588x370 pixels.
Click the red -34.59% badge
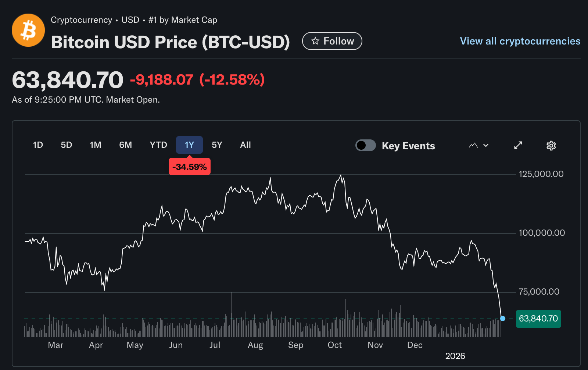coord(190,167)
